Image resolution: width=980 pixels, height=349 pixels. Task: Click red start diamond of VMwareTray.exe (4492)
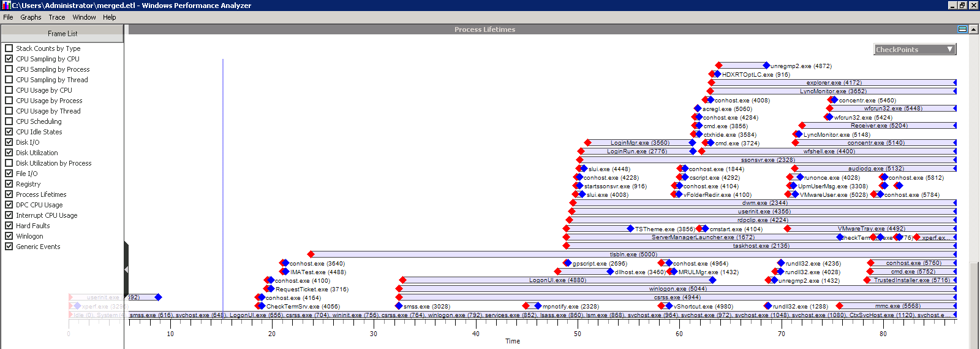pyautogui.click(x=788, y=228)
